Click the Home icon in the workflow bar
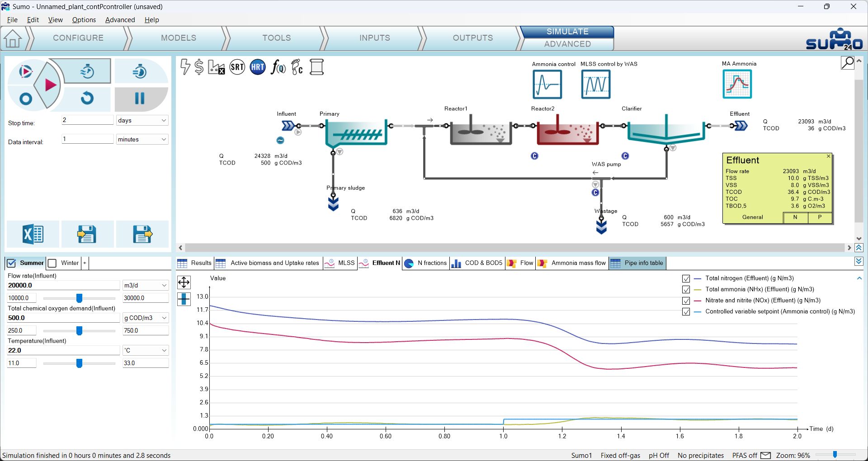868x461 pixels. point(13,38)
